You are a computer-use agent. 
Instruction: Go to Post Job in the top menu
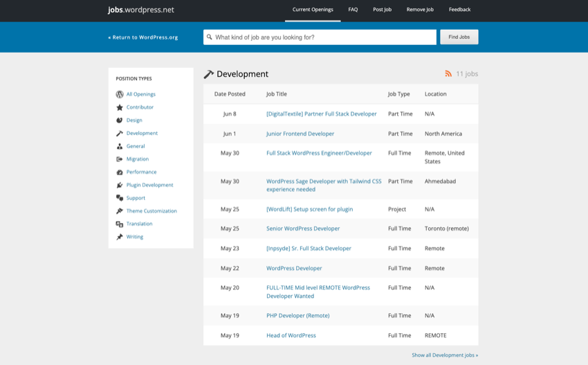click(x=382, y=10)
